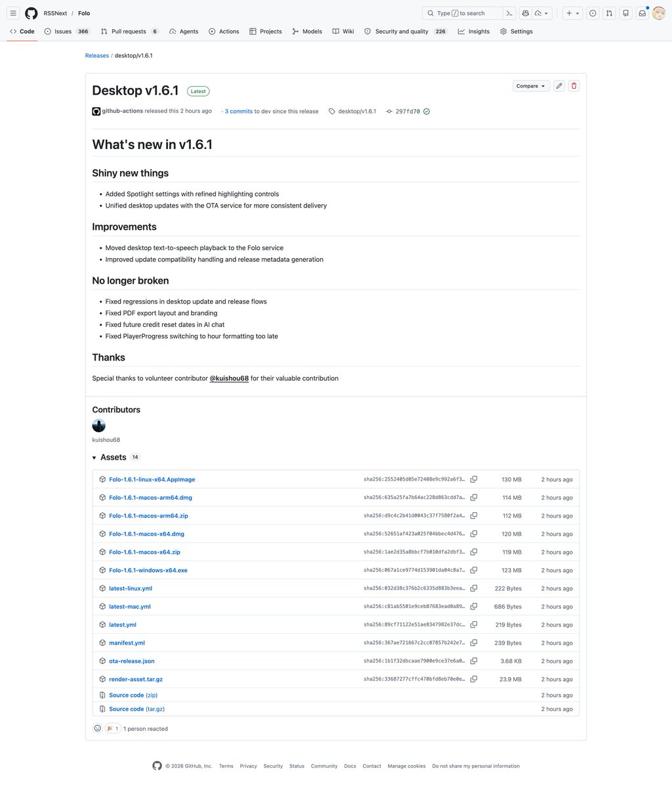Open the Pull requests tab
Viewport: 672px width, 788px height.
130,32
